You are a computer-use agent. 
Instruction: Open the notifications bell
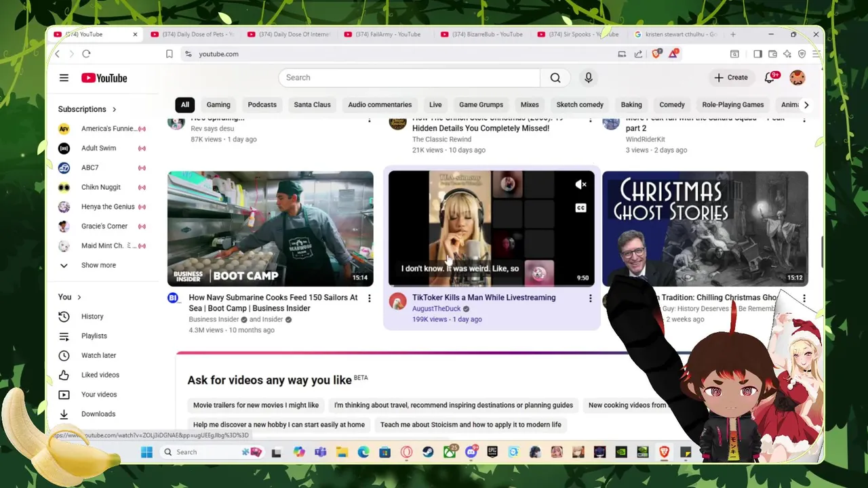coord(770,78)
